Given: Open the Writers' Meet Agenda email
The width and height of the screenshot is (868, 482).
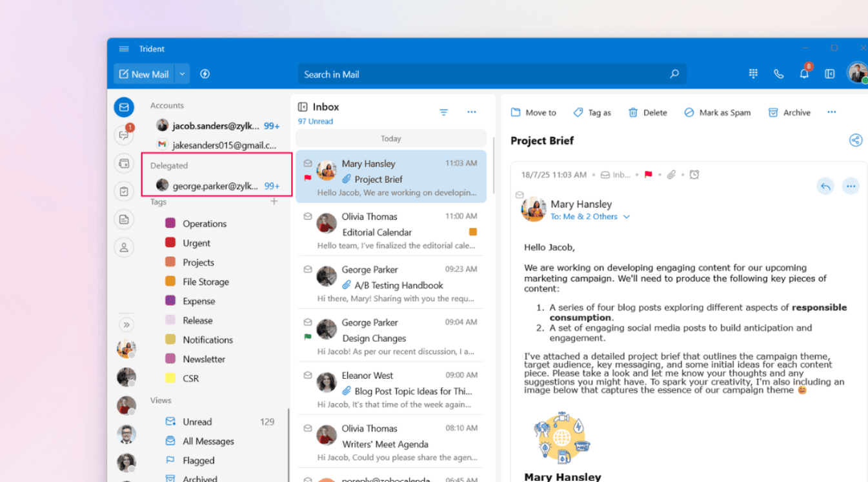Looking at the screenshot, I should click(391, 442).
